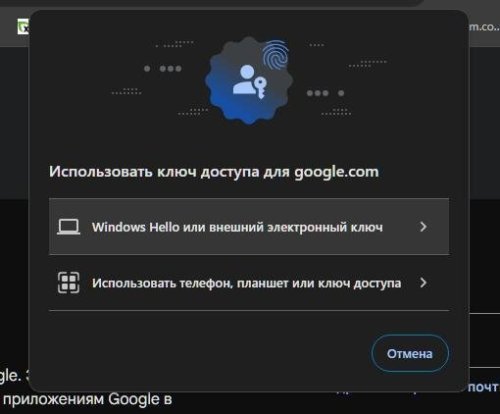This screenshot has width=500, height=414.
Task: Click the gray dots right of the badge
Action: 325,93
